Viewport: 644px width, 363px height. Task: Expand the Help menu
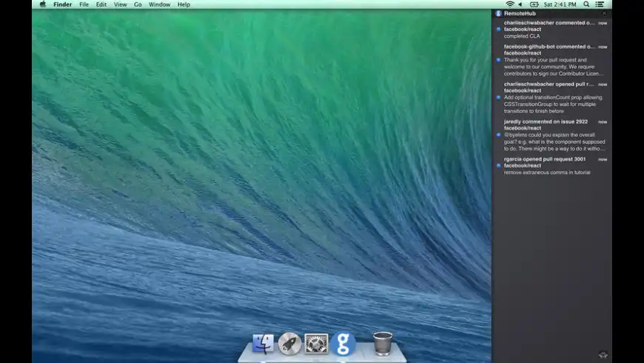click(184, 4)
